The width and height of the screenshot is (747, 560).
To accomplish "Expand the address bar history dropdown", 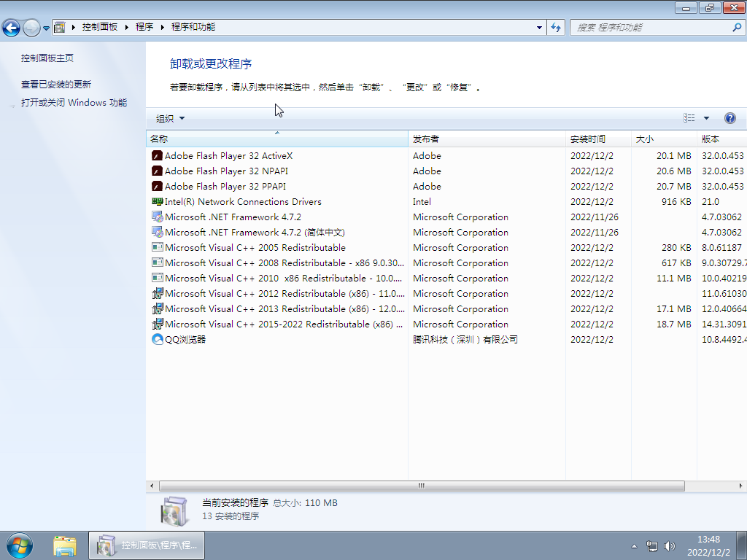I will tap(540, 27).
